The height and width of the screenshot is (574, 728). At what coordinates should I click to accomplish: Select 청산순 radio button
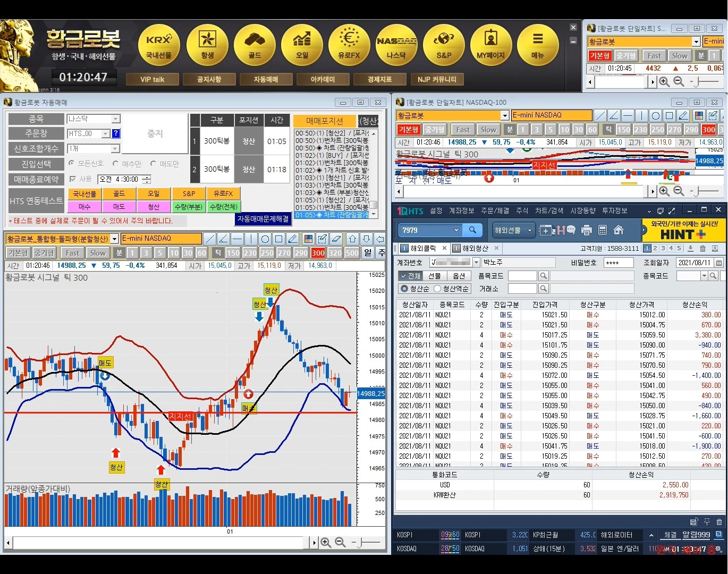click(x=404, y=289)
